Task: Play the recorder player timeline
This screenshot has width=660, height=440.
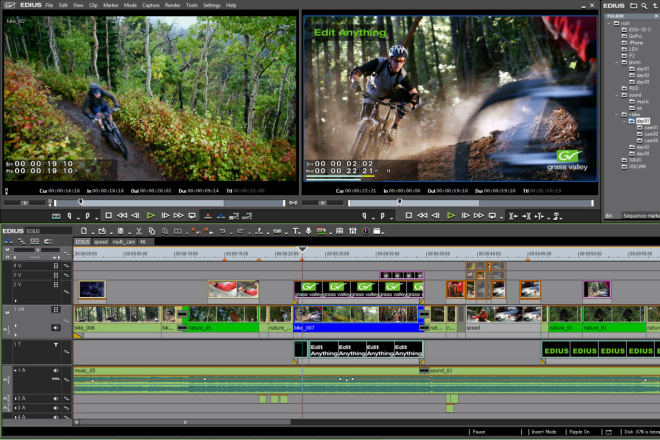Action: [x=451, y=216]
